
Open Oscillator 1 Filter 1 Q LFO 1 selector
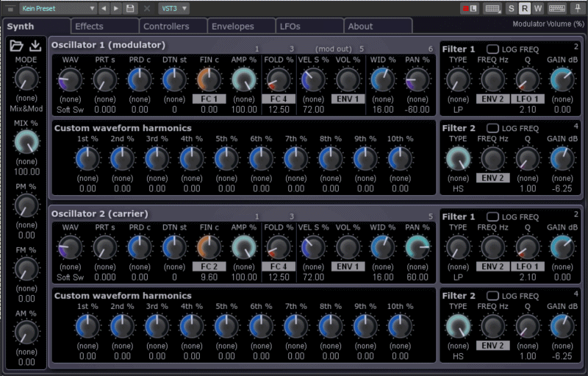[x=527, y=99]
